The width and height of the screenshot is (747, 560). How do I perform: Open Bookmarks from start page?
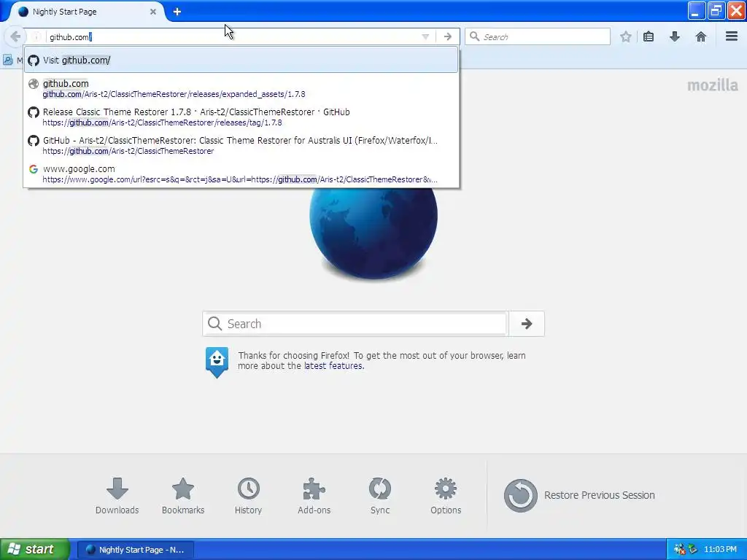pyautogui.click(x=183, y=496)
